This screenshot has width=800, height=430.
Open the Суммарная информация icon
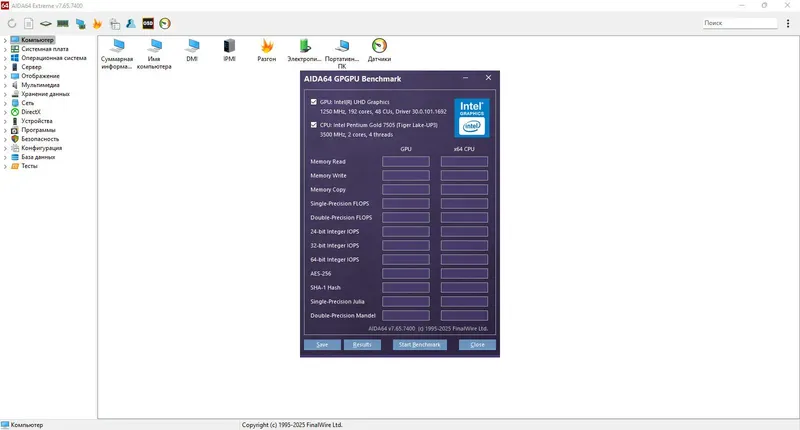click(117, 54)
